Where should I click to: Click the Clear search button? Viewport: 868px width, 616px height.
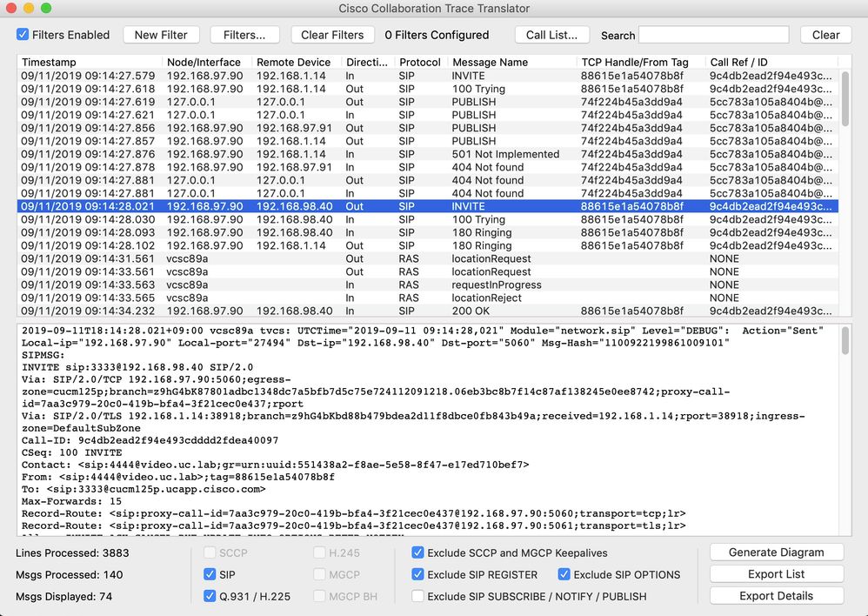click(825, 35)
